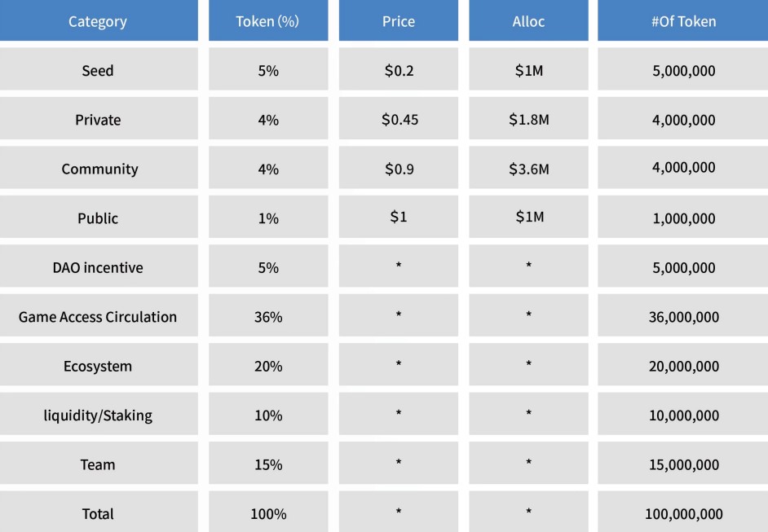Click the Total row label

pyautogui.click(x=98, y=514)
